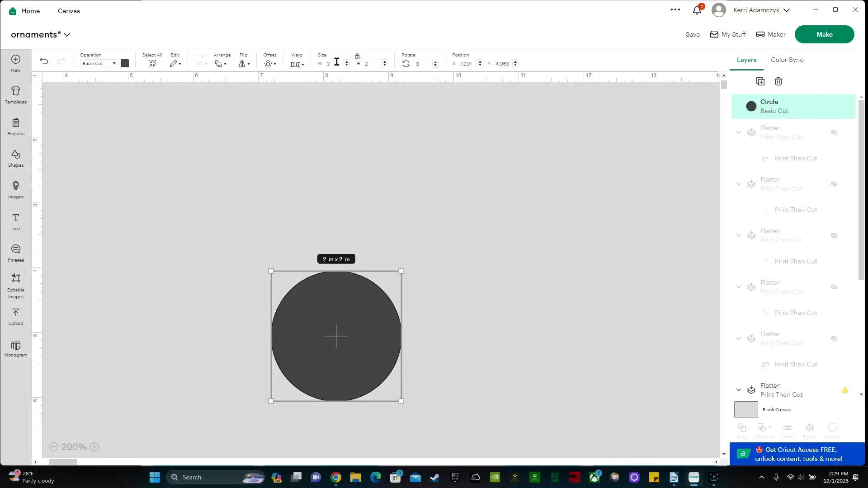The width and height of the screenshot is (868, 488).
Task: Open the Kerri Adamczyk account menu
Action: tap(761, 10)
